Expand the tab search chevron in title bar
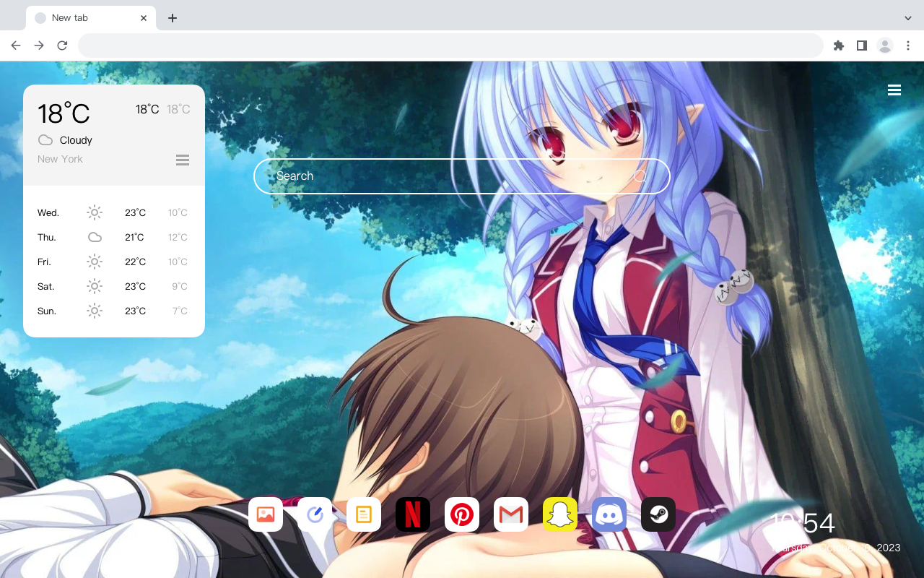Screen dimensions: 924x578 tap(908, 18)
